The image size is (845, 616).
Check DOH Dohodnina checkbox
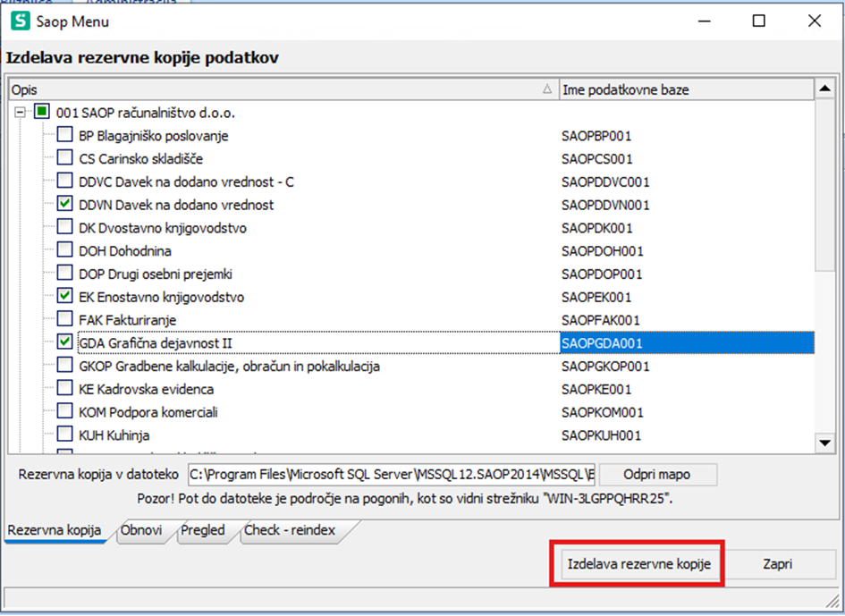pos(64,250)
